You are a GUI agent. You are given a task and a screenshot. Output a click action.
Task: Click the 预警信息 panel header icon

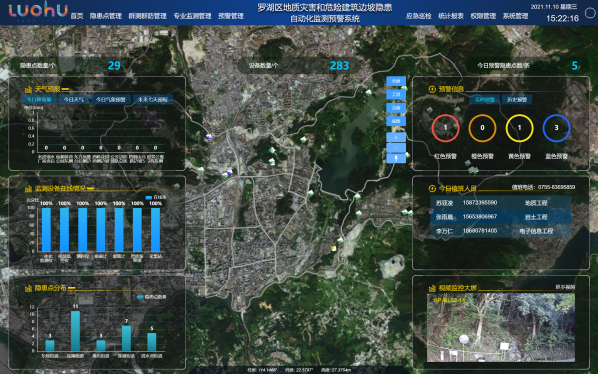click(432, 89)
